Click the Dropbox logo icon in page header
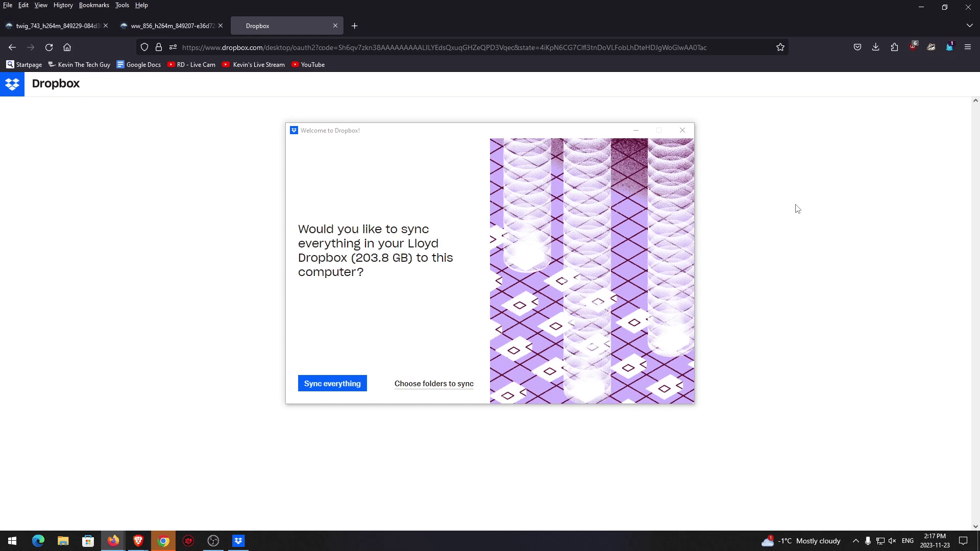Viewport: 980px width, 551px height. tap(12, 84)
